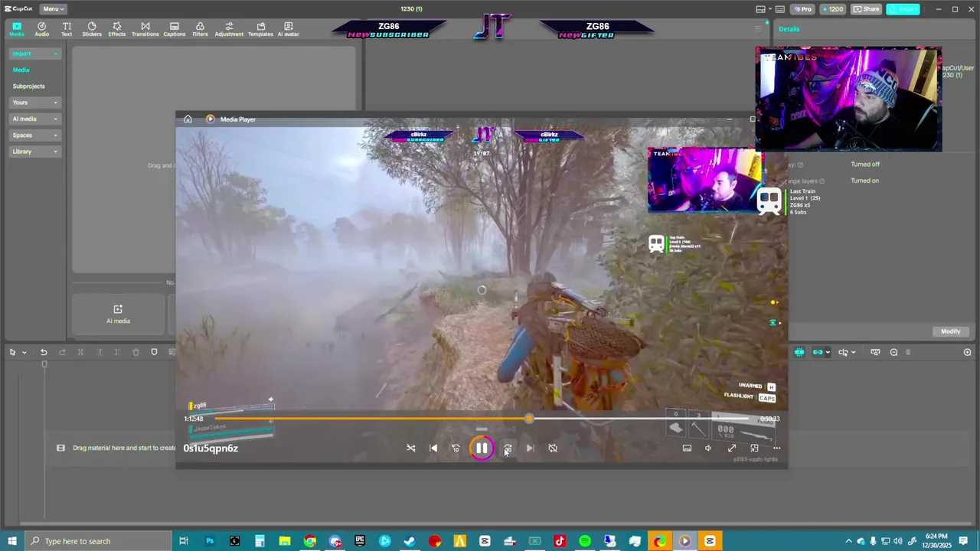Click the taskbar search box
Viewport: 980px width, 551px height.
[x=97, y=541]
